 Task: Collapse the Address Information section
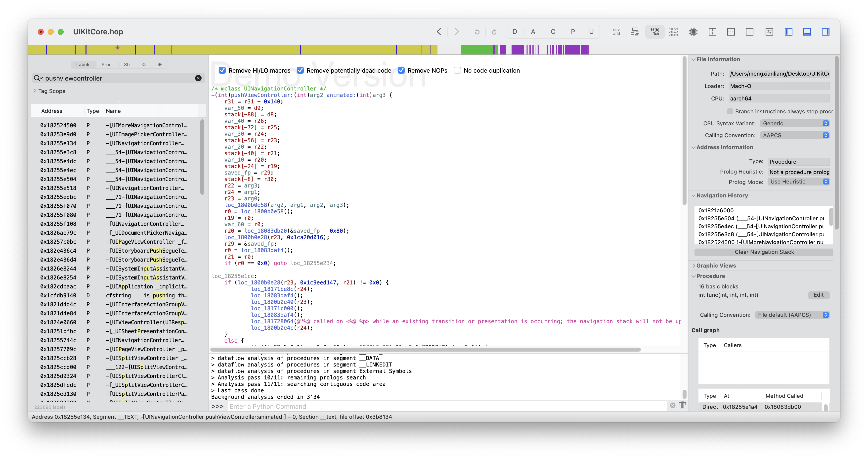pyautogui.click(x=694, y=147)
